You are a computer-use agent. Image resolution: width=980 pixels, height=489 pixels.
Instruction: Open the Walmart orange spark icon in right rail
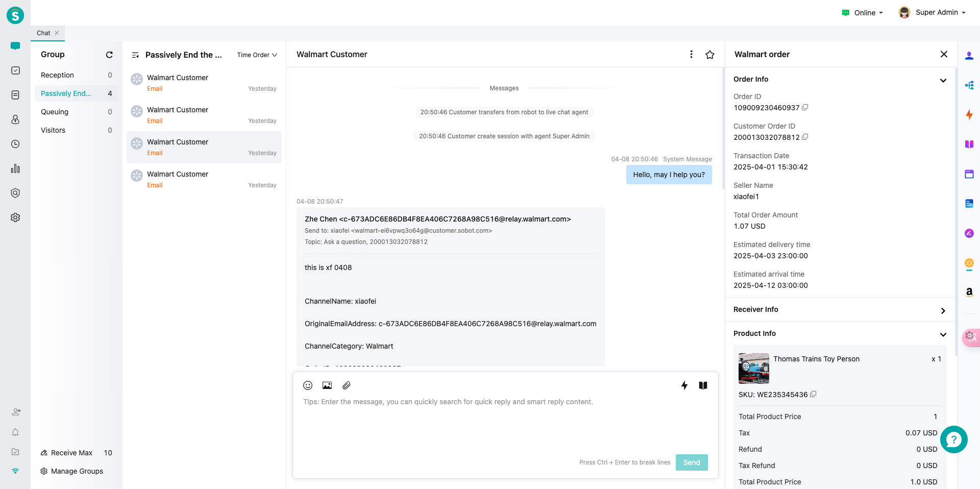click(x=969, y=263)
